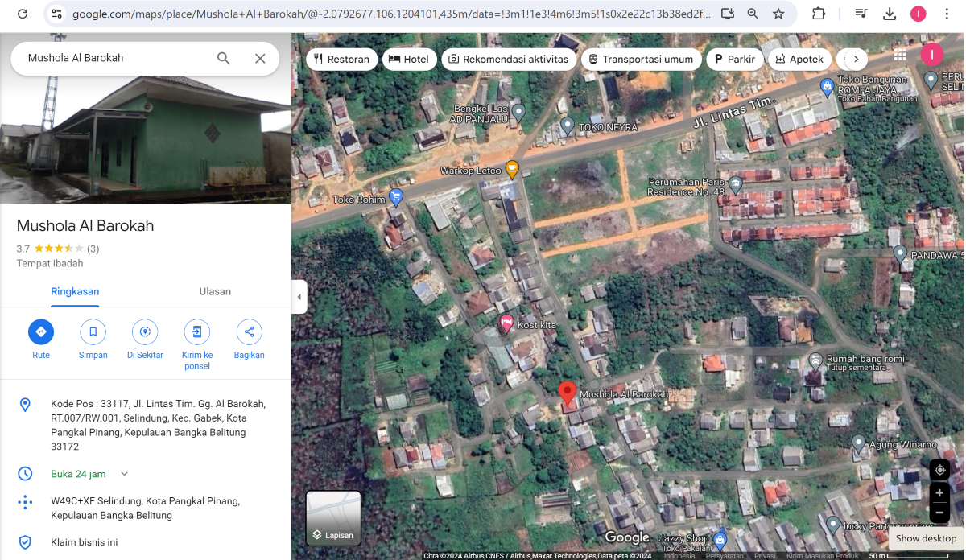Open the Google apps grid
This screenshot has width=966, height=560.
click(x=900, y=55)
